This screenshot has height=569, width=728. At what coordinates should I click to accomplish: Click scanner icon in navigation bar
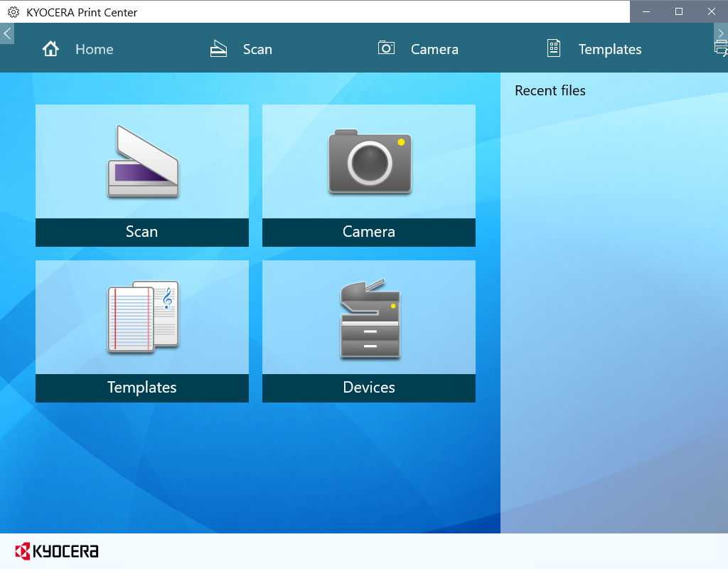coord(218,49)
